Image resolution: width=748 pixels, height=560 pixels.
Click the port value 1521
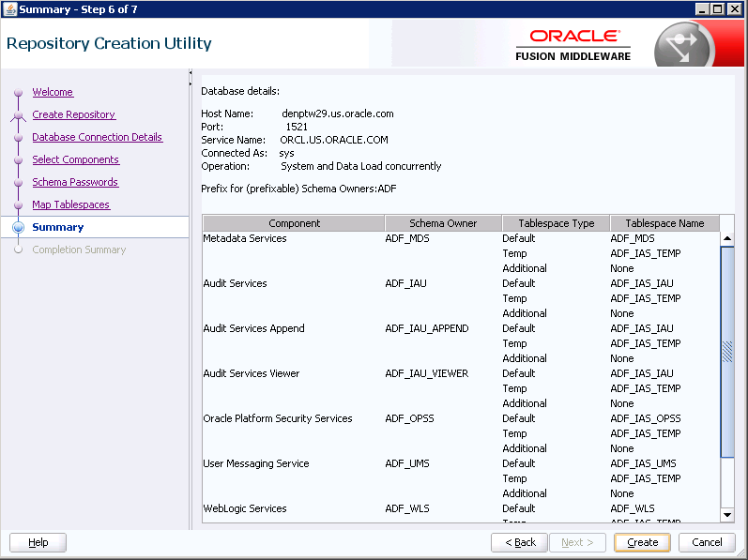tap(297, 127)
